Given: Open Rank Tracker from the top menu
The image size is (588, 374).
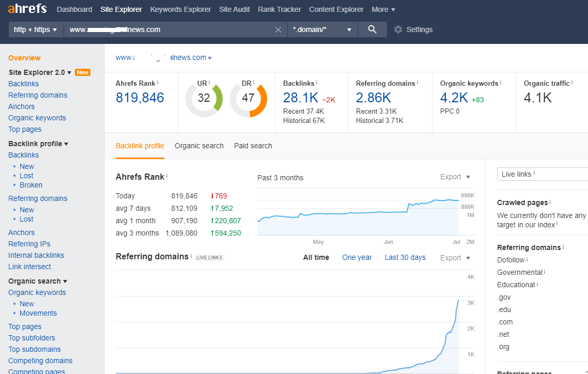Looking at the screenshot, I should pyautogui.click(x=280, y=9).
